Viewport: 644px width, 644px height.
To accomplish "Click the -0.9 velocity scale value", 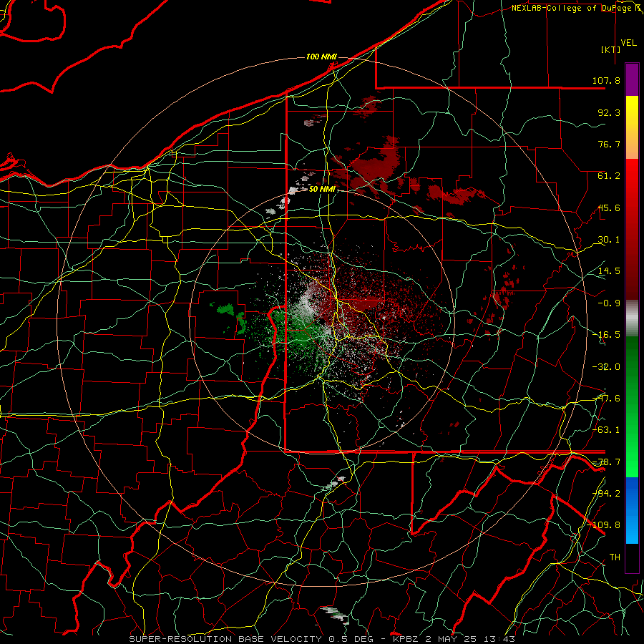I will tap(609, 303).
